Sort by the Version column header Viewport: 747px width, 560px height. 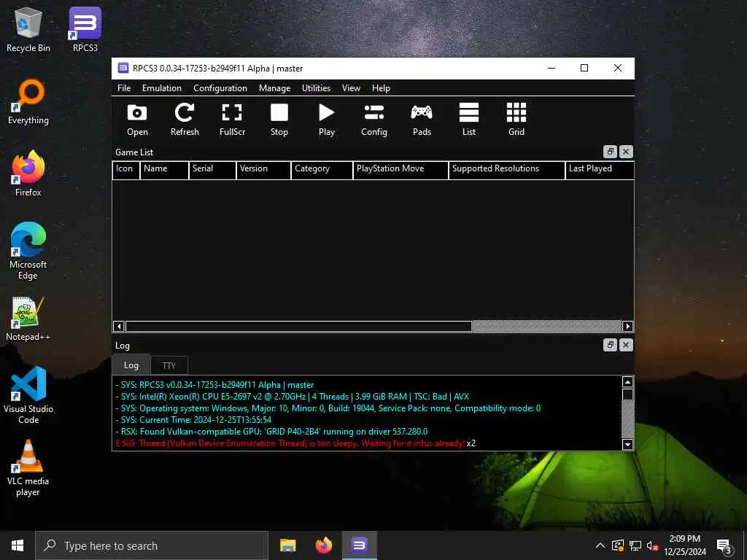pyautogui.click(x=263, y=170)
